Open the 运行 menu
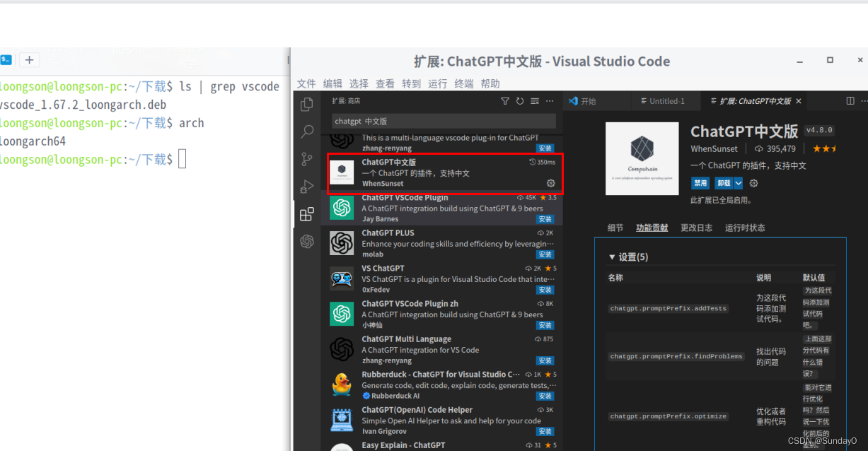The image size is (868, 453). pyautogui.click(x=437, y=83)
